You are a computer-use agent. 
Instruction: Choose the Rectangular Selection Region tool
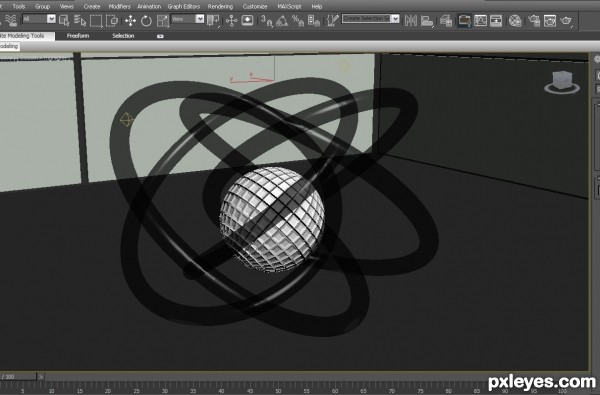pyautogui.click(x=96, y=20)
